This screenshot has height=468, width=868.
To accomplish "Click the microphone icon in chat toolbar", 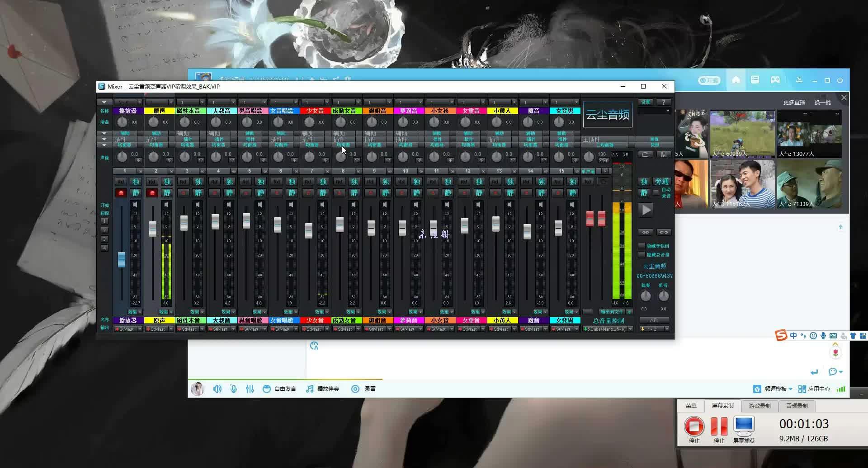I will click(234, 388).
